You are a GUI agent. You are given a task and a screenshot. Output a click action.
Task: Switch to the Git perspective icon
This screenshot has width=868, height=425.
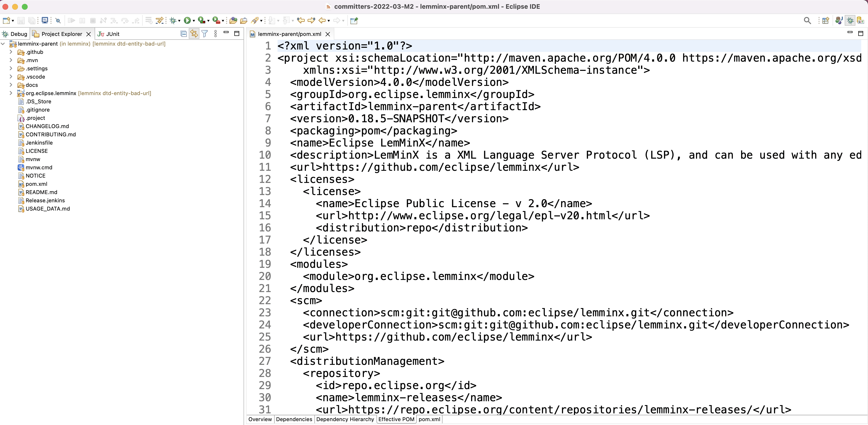tap(860, 21)
